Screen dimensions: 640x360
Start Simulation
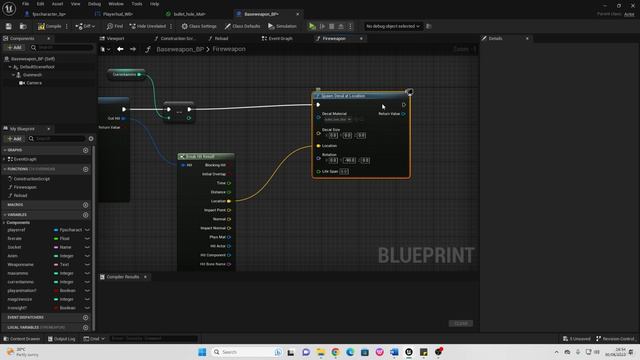[282, 26]
